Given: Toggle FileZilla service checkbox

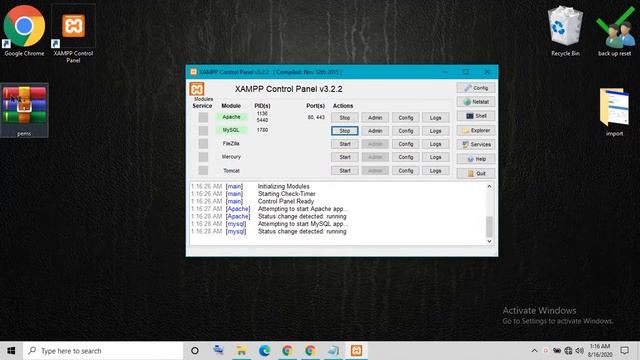Looking at the screenshot, I should tap(203, 144).
